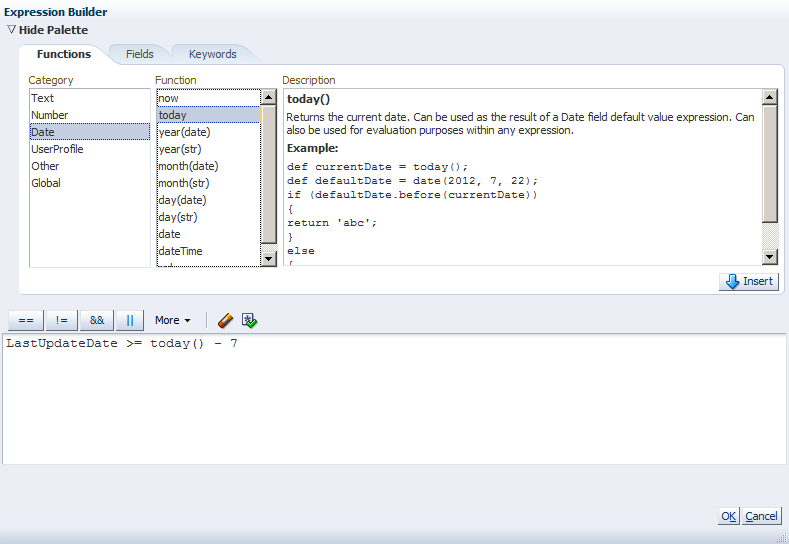
Task: Choose the year(date) function
Action: click(209, 132)
